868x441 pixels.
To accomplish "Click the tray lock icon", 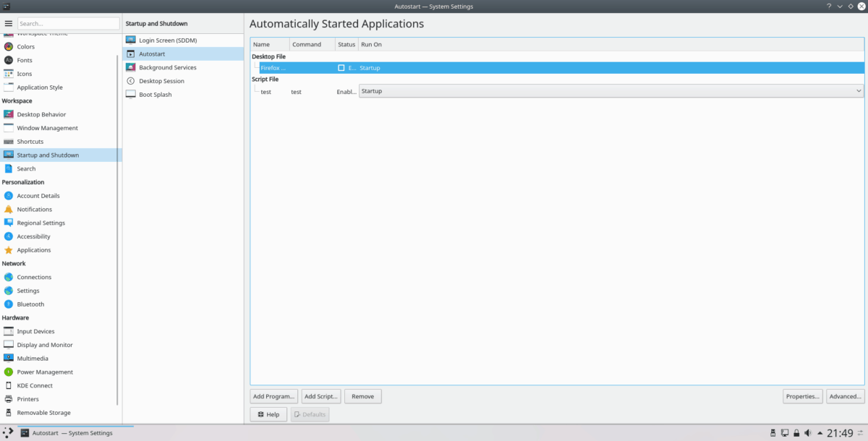I will [x=796, y=433].
